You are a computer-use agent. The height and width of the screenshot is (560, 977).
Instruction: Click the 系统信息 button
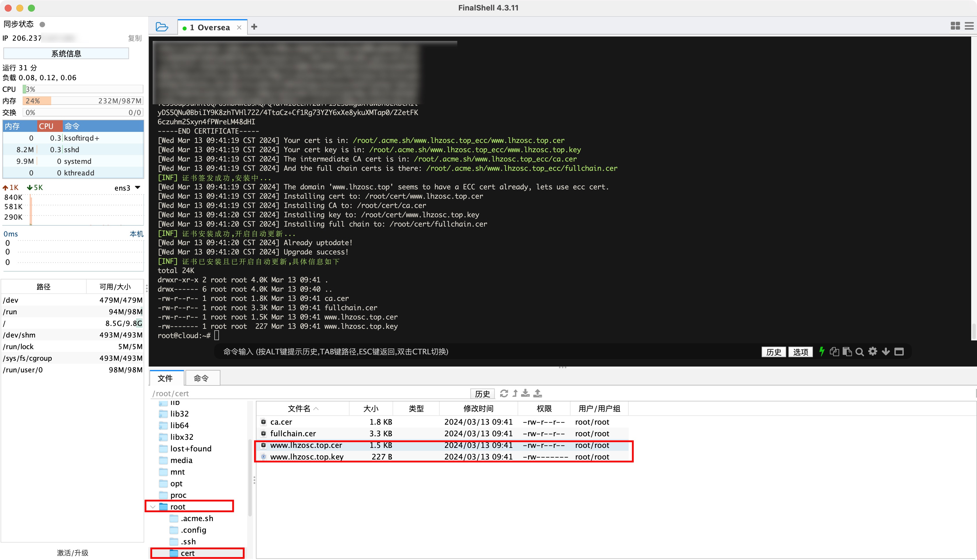coord(66,53)
